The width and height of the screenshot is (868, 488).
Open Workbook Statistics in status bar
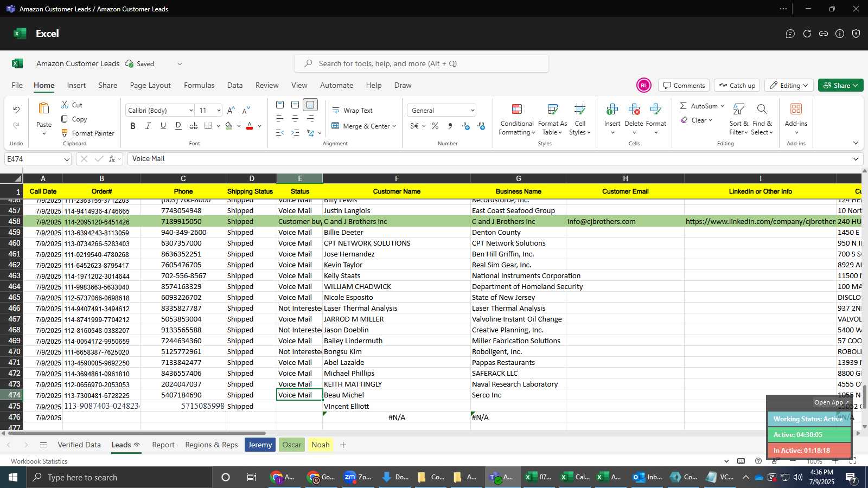click(39, 461)
